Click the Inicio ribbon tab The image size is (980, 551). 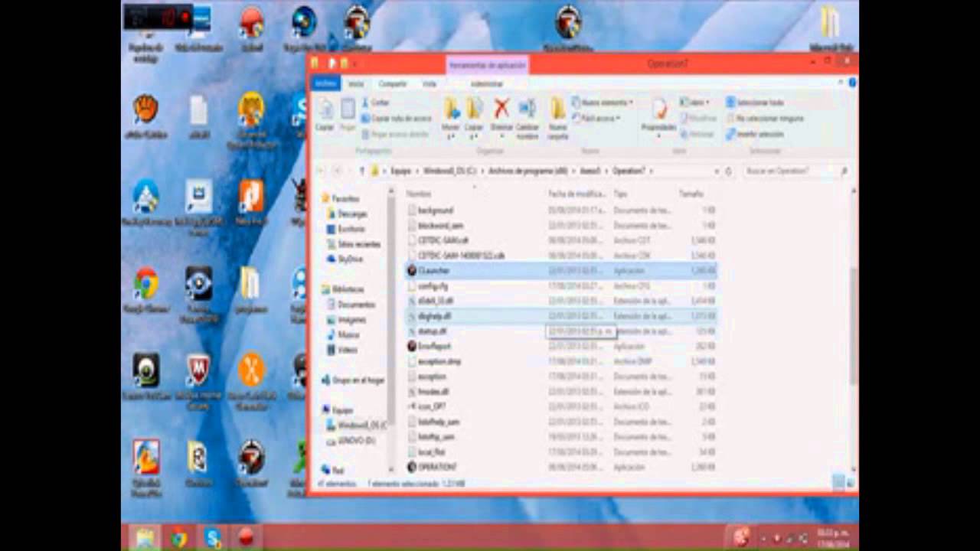coord(356,83)
